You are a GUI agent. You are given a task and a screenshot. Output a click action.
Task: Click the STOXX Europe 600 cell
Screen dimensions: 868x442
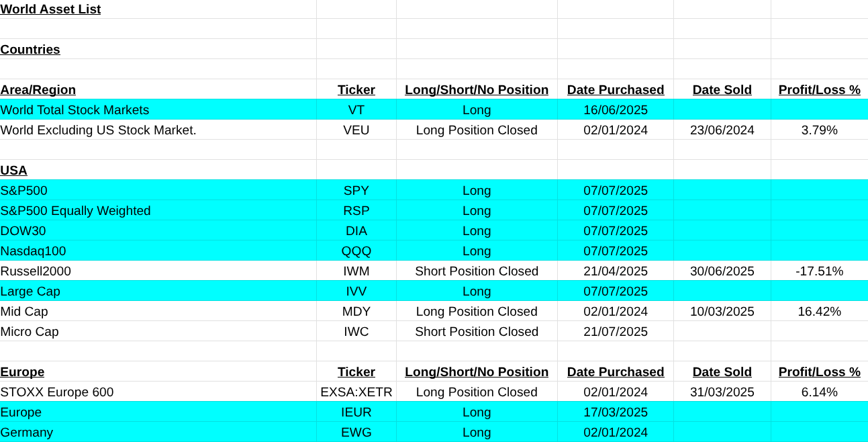coord(57,392)
